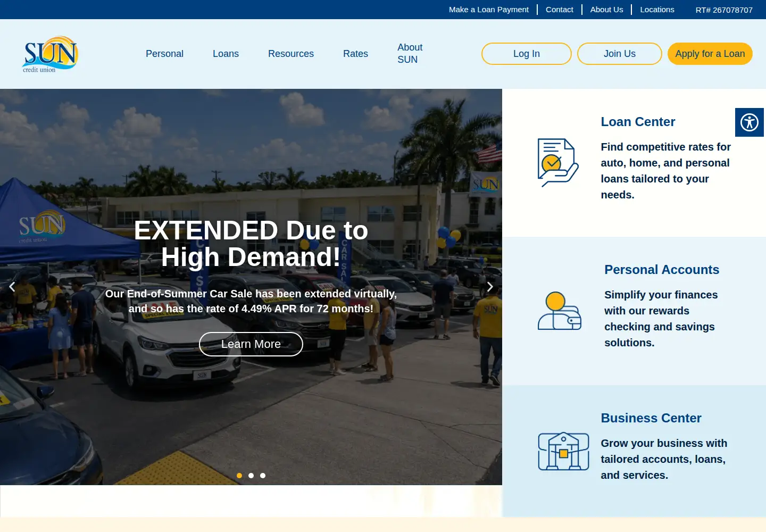Click the Join Us button
Screen dimensions: 766x532
pos(620,54)
